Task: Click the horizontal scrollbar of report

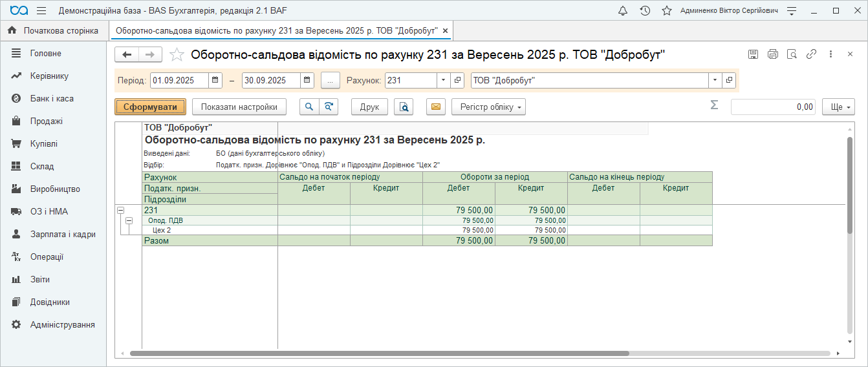Action: [x=379, y=353]
